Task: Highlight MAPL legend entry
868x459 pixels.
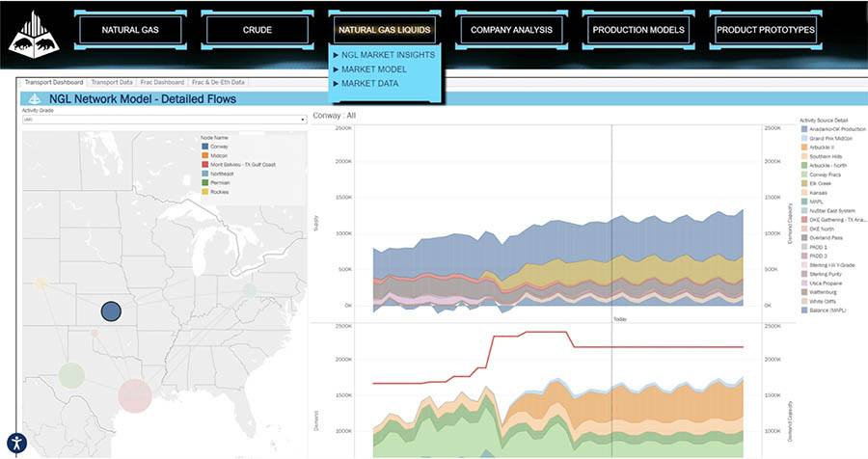Action: pos(812,202)
